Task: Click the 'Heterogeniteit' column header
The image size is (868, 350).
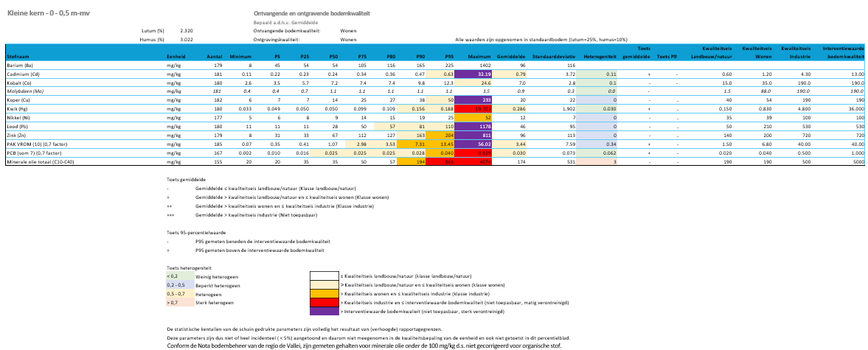Action: 600,56
